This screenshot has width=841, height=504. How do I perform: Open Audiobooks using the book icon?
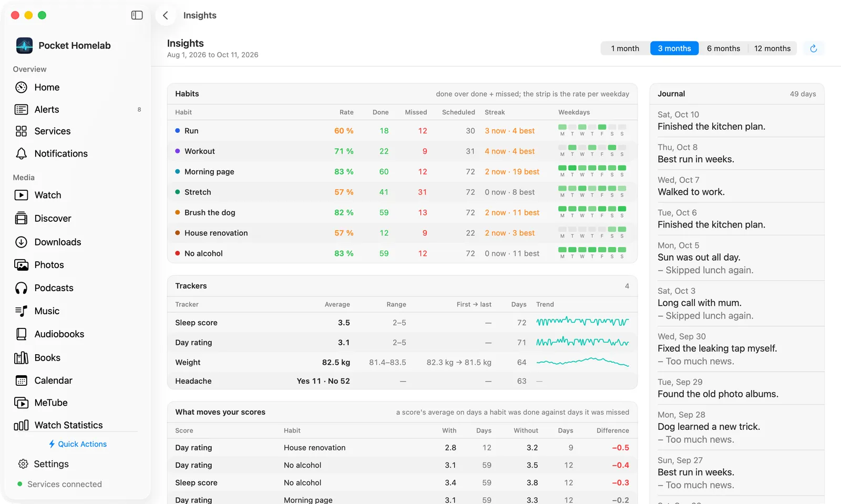21,334
